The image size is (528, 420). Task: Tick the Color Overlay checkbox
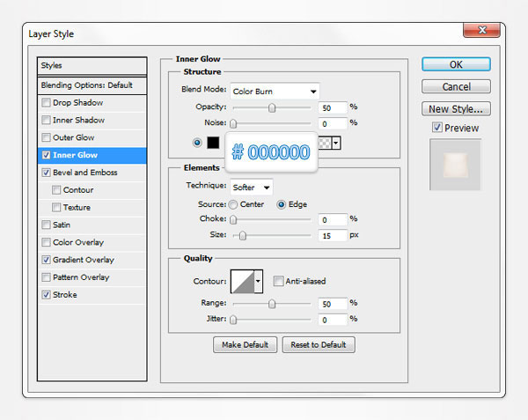point(46,242)
